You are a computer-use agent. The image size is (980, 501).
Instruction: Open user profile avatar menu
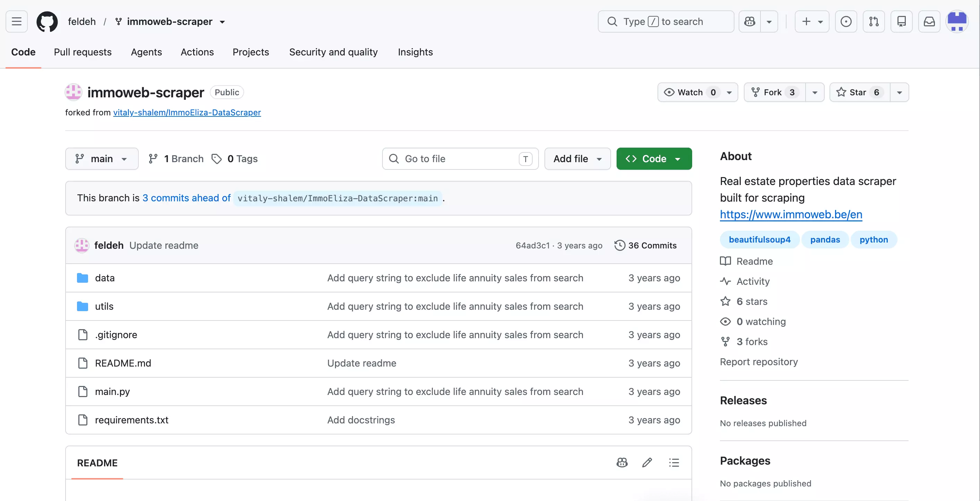[x=957, y=22]
